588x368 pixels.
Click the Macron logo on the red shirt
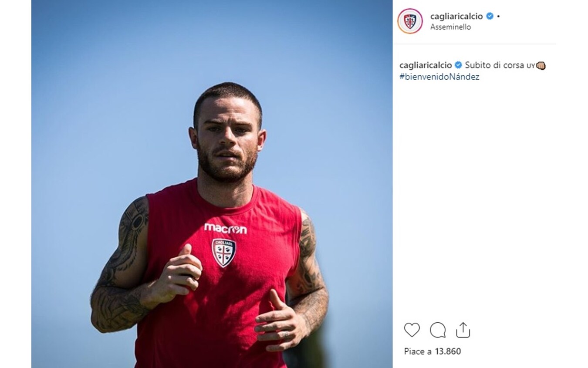tap(225, 228)
